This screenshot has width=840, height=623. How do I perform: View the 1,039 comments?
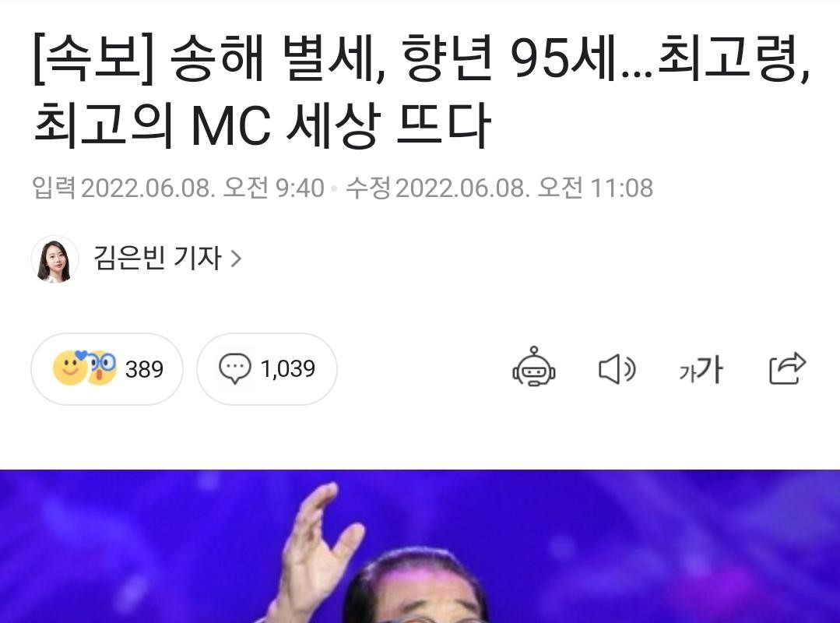(267, 368)
